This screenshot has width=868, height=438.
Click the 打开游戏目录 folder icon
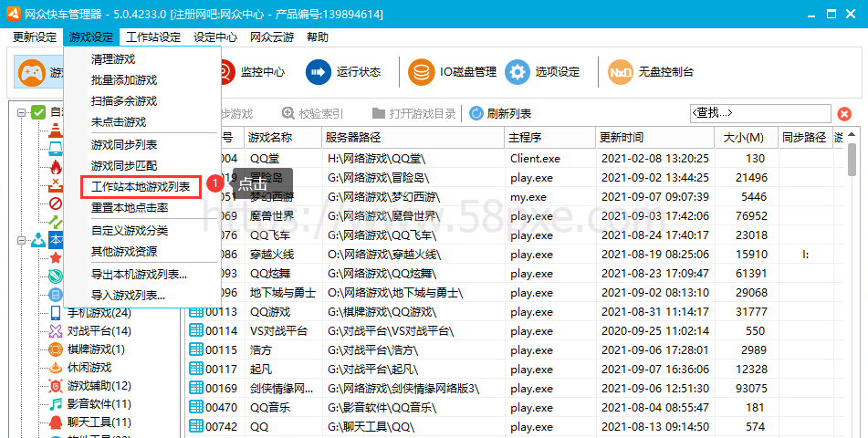pyautogui.click(x=379, y=113)
